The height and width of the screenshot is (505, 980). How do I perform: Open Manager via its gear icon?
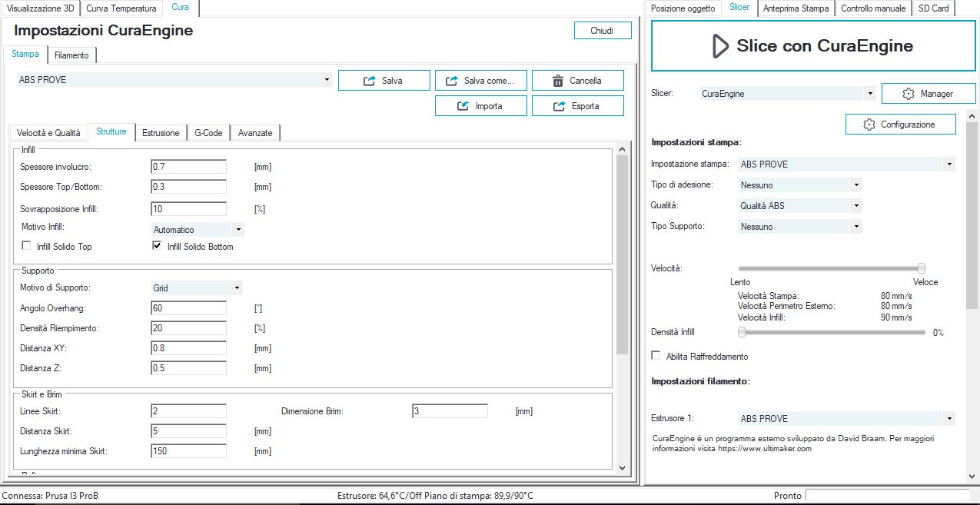coord(908,94)
